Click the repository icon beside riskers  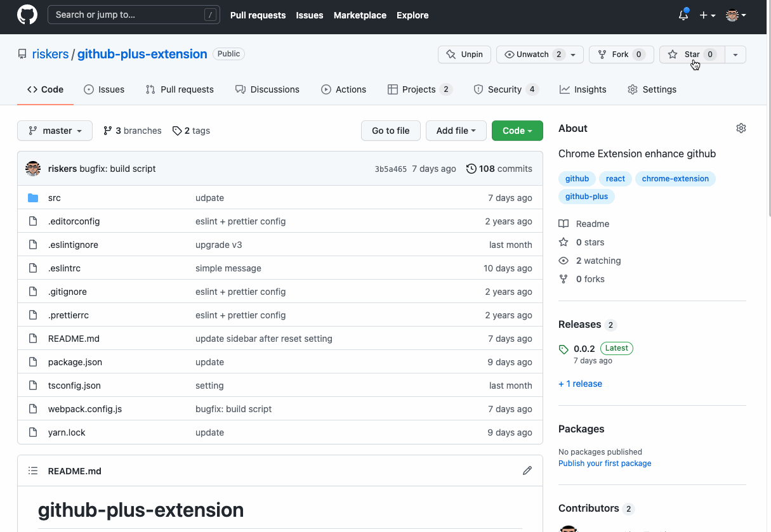click(x=22, y=55)
